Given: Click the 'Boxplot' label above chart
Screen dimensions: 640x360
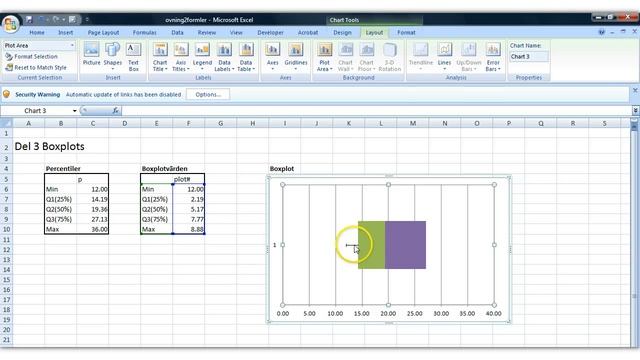Looking at the screenshot, I should tap(282, 169).
